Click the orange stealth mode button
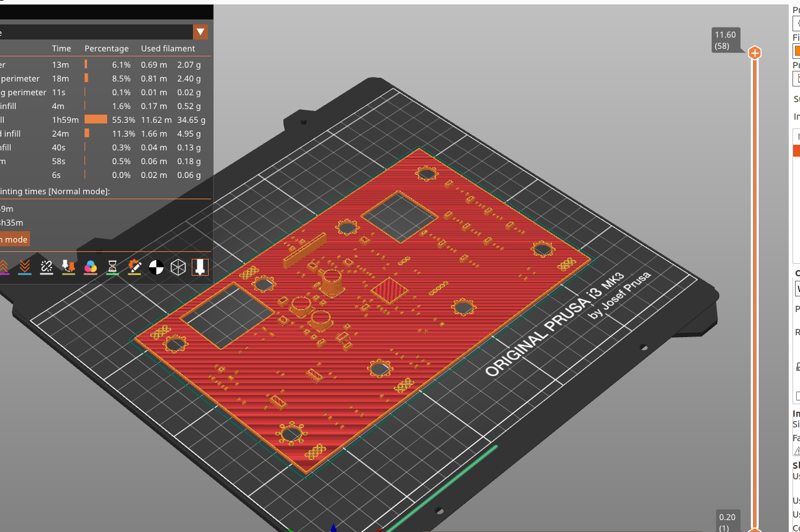800x532 pixels. (x=14, y=239)
